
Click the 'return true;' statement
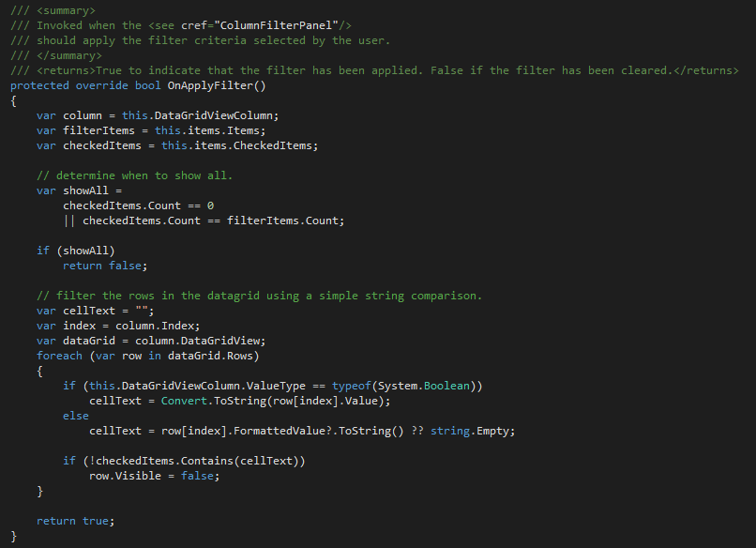76,521
